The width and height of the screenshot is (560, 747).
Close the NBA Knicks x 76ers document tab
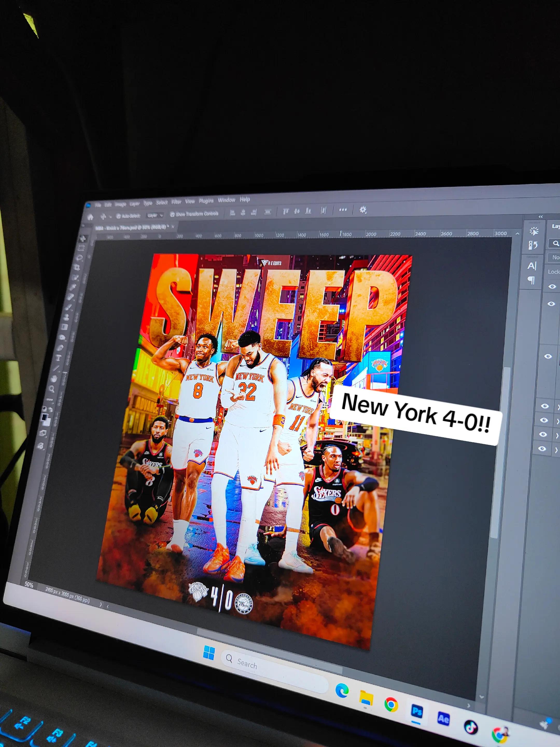point(173,227)
